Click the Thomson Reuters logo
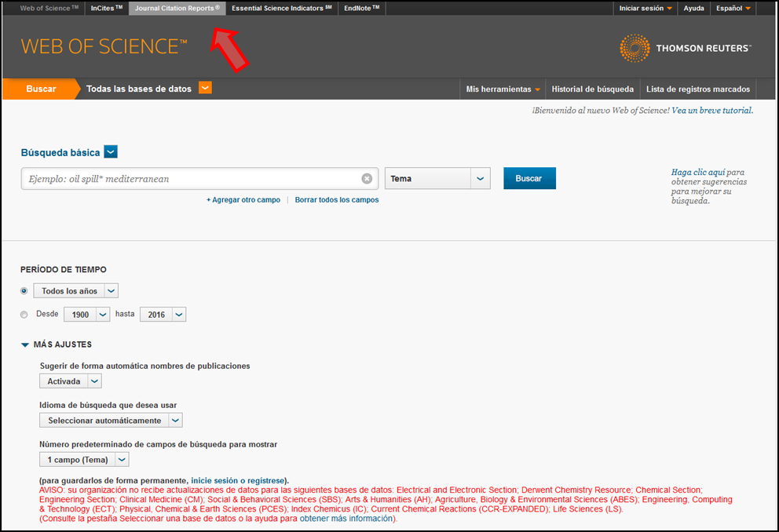 (x=685, y=48)
